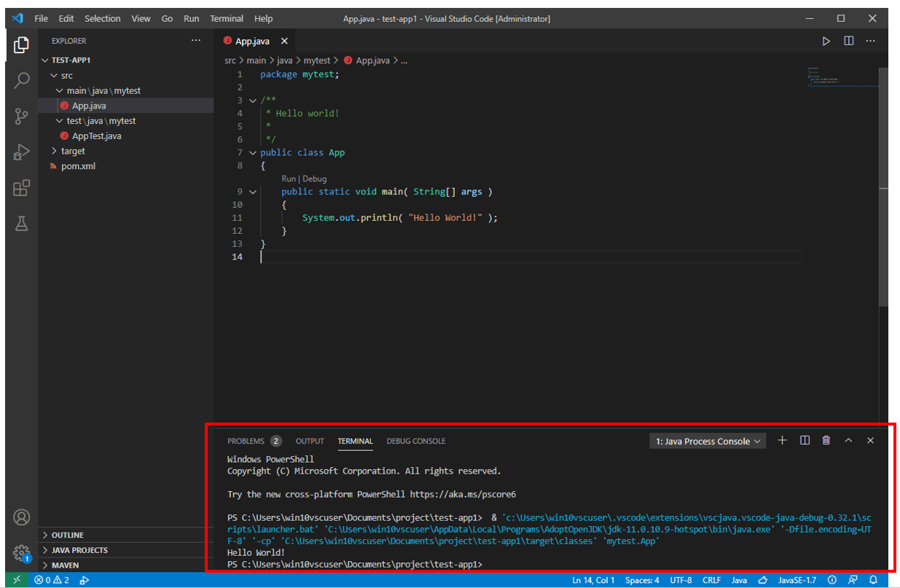Open the Source Control view
900x588 pixels.
pos(20,116)
